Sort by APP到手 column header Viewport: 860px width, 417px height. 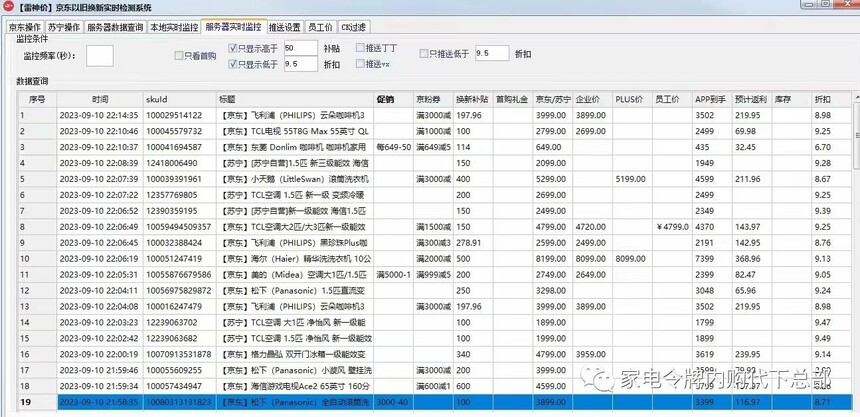pyautogui.click(x=712, y=99)
